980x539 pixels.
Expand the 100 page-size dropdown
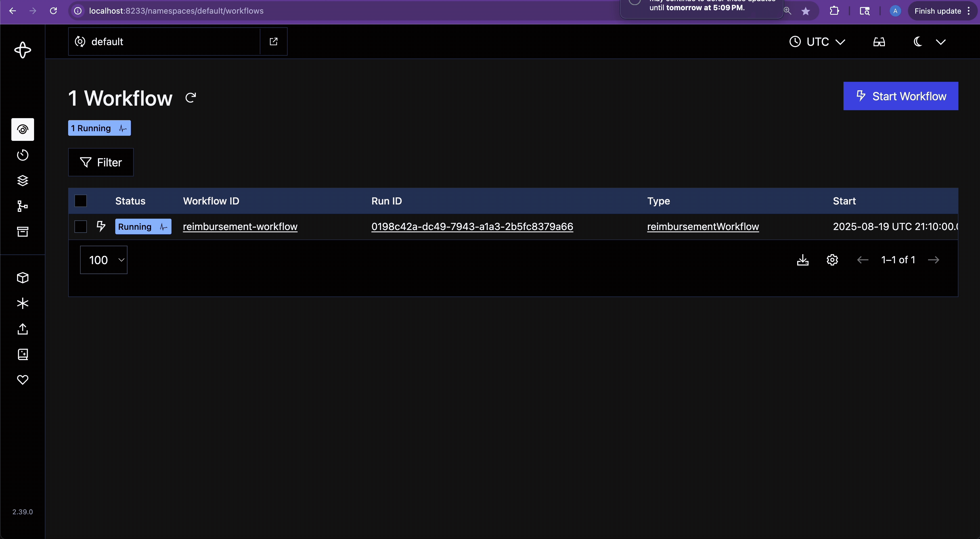[x=103, y=260]
